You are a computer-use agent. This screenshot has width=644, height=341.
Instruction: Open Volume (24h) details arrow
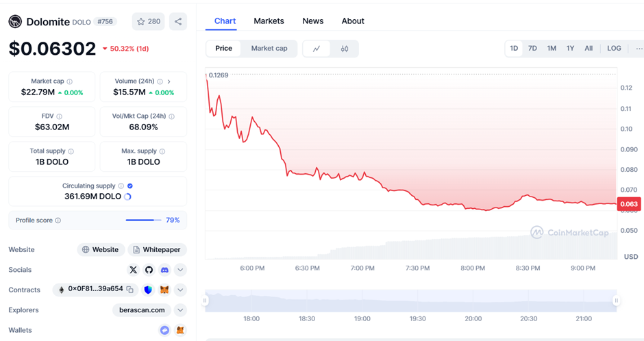169,81
